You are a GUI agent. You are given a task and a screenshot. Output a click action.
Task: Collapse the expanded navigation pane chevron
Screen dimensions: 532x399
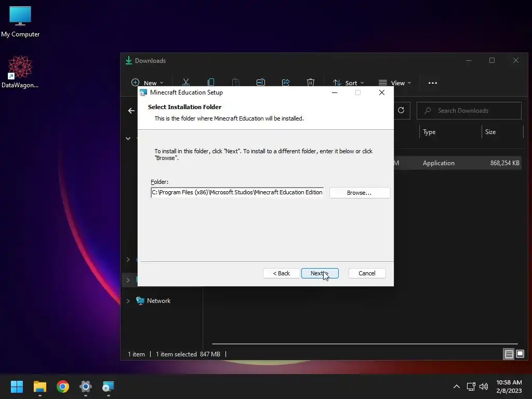(x=128, y=138)
